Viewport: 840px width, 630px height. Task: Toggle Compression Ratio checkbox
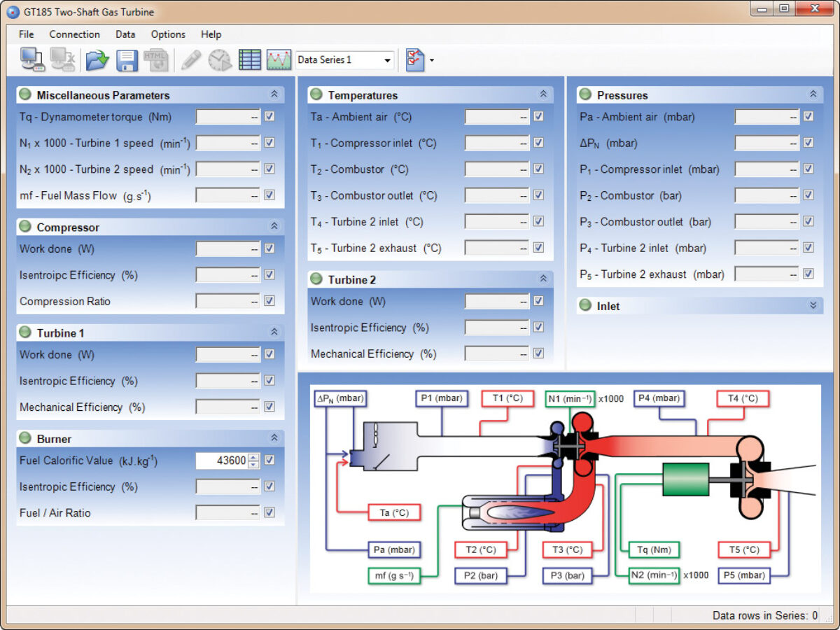pyautogui.click(x=269, y=301)
